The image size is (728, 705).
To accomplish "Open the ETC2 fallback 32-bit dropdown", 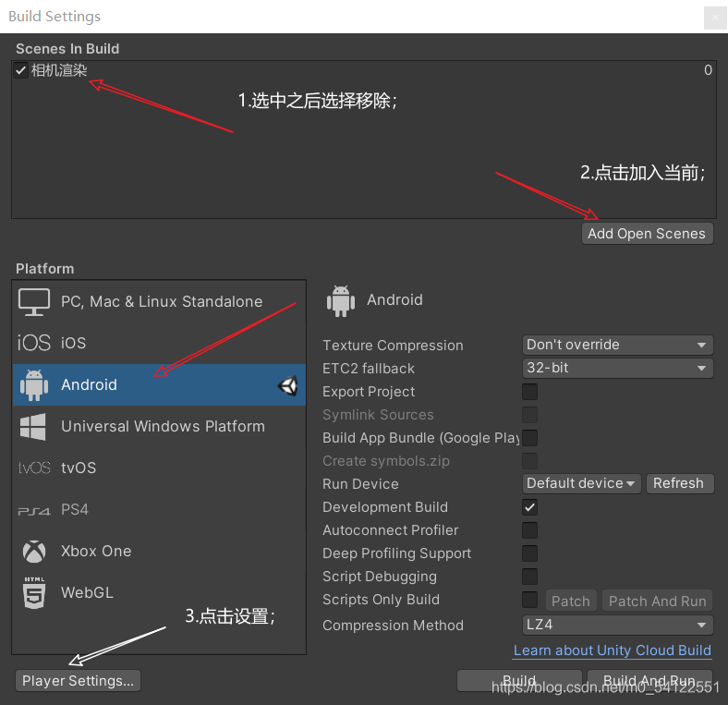I will [x=617, y=369].
